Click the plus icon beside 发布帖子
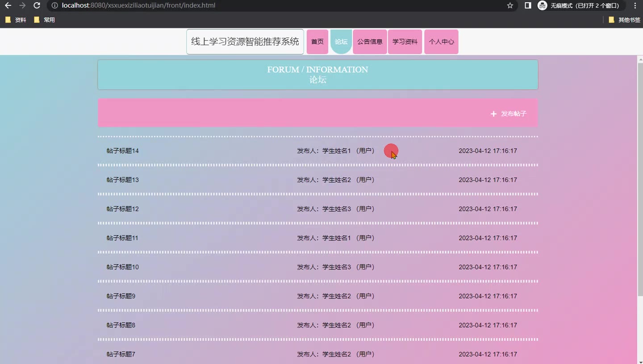 click(493, 114)
